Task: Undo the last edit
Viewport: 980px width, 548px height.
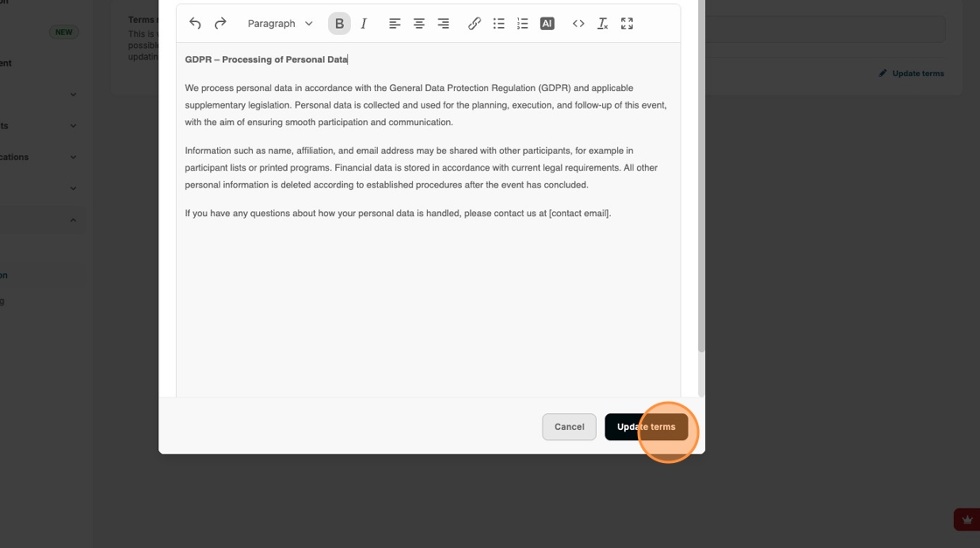Action: point(195,23)
